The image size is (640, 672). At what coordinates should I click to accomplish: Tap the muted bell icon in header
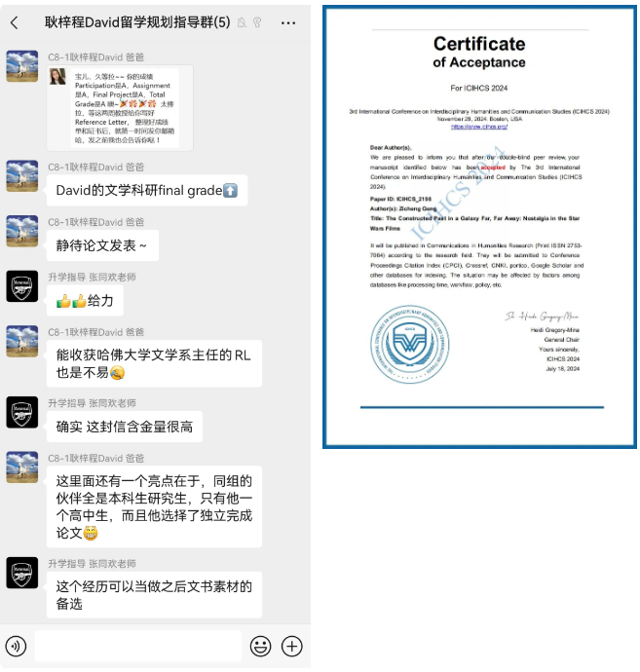(x=242, y=22)
